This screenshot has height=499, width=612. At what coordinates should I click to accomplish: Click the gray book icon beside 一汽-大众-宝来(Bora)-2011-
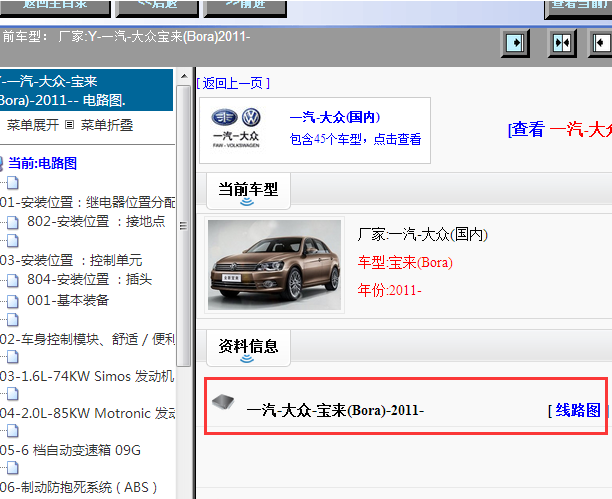click(223, 402)
